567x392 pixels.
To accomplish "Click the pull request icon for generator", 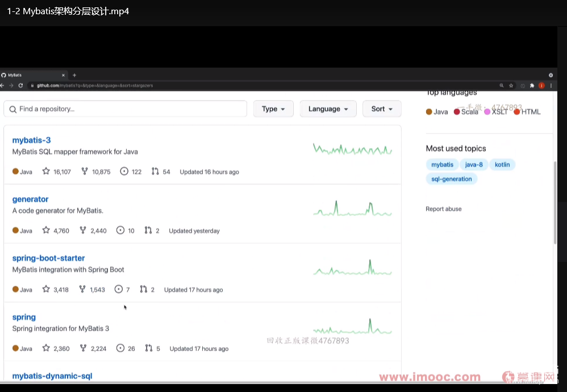I will pyautogui.click(x=148, y=230).
